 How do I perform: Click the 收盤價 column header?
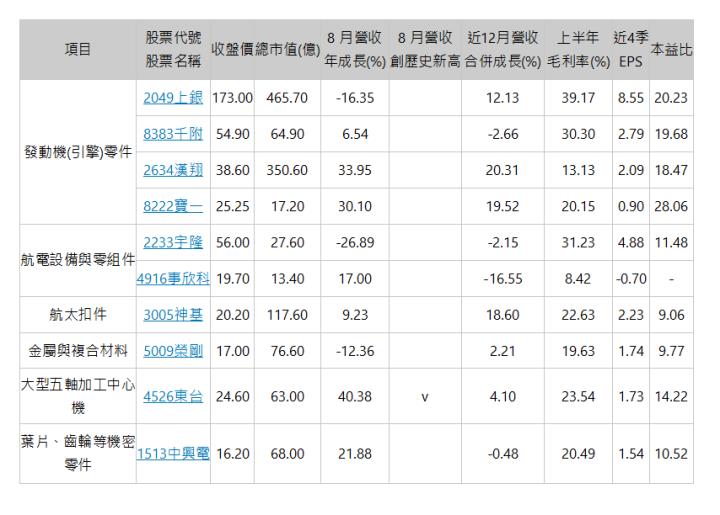point(232,49)
